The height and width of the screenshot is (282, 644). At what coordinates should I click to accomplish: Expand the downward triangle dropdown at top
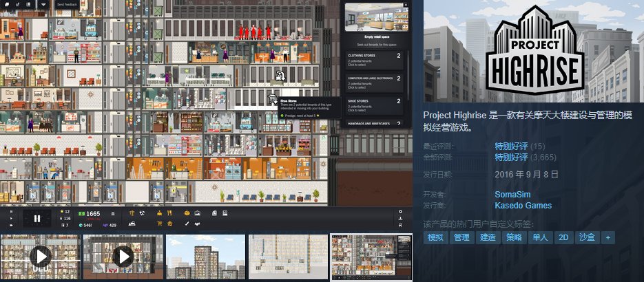(x=43, y=5)
